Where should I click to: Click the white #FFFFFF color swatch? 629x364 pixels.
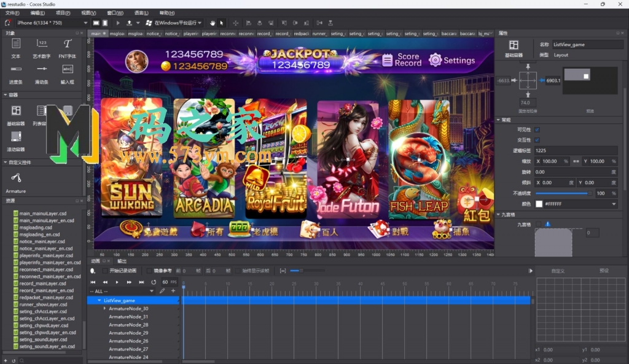click(x=539, y=204)
